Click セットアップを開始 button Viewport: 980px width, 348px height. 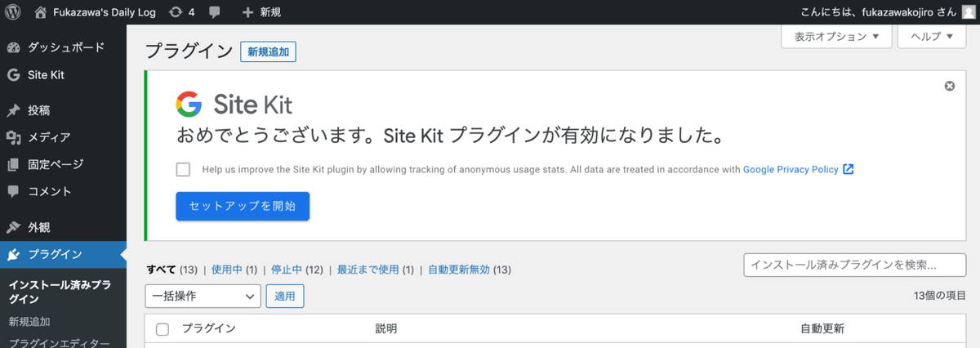click(243, 206)
